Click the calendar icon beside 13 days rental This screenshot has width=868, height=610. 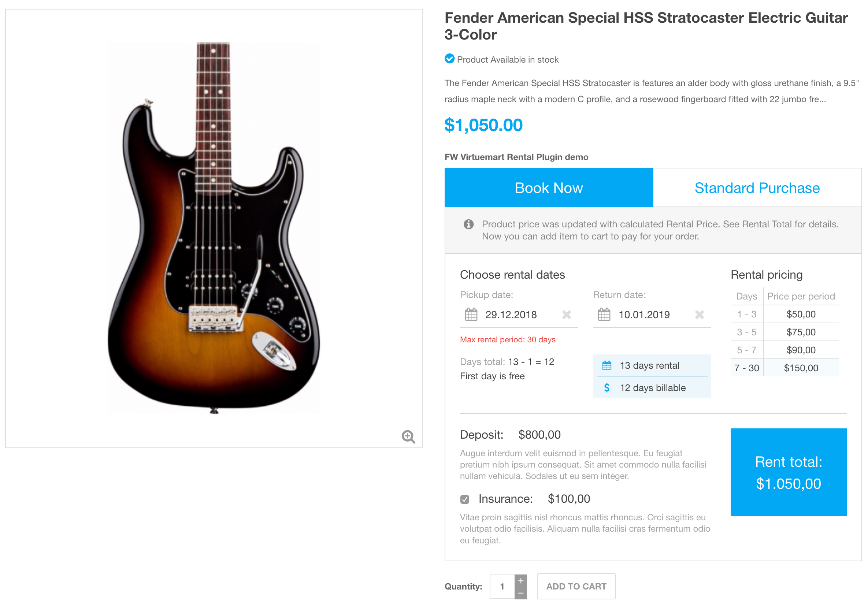607,365
